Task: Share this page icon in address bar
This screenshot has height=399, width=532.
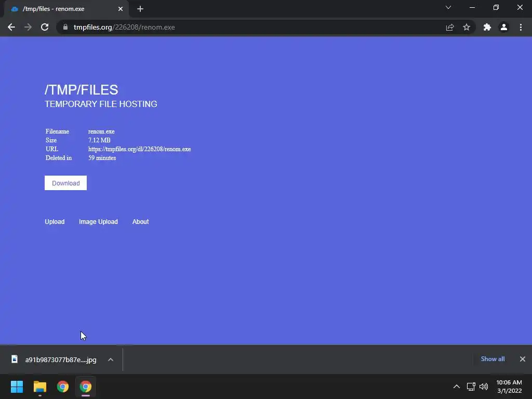Action: coord(450,27)
